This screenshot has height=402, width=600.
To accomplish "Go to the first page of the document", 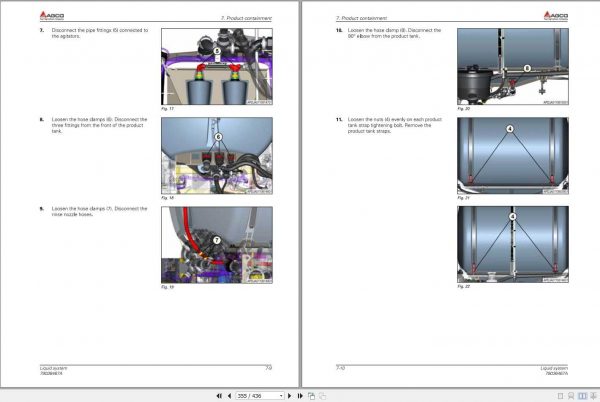I will [219, 396].
